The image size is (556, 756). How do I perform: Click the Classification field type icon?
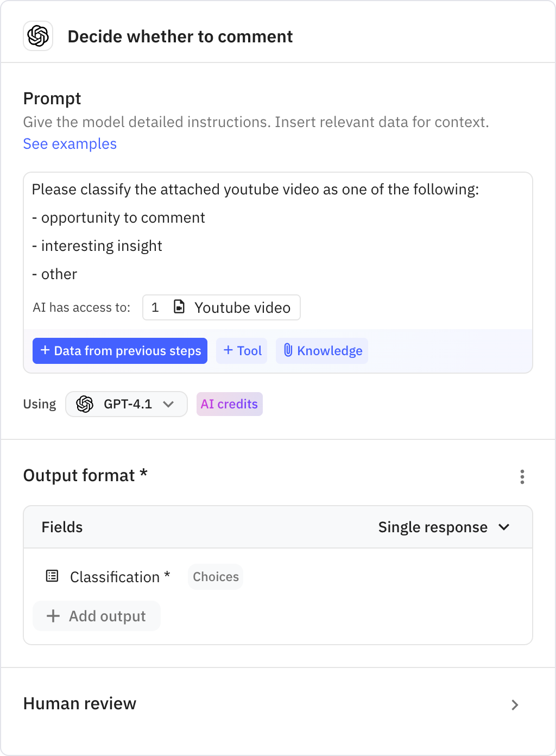pyautogui.click(x=52, y=576)
